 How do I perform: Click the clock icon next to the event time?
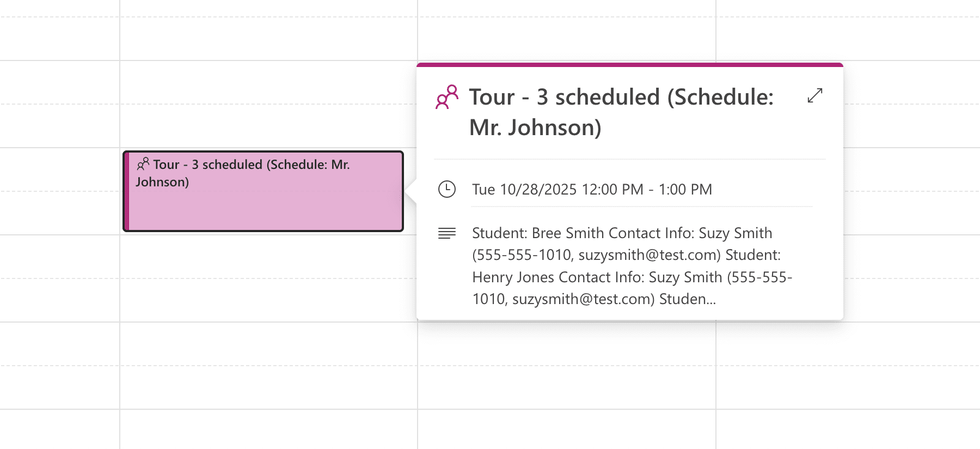tap(446, 190)
